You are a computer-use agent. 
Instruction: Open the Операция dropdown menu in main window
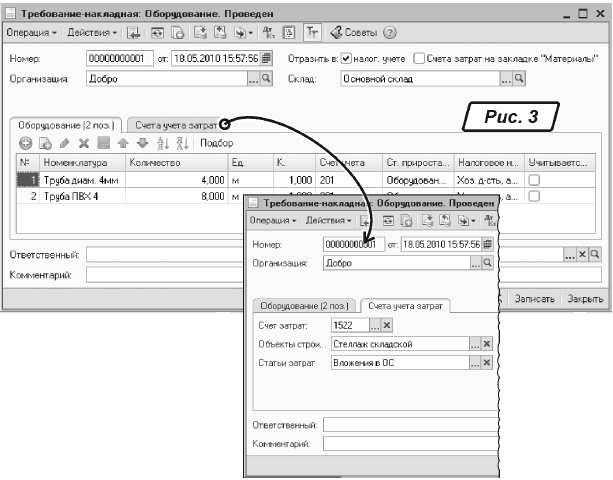click(x=34, y=33)
